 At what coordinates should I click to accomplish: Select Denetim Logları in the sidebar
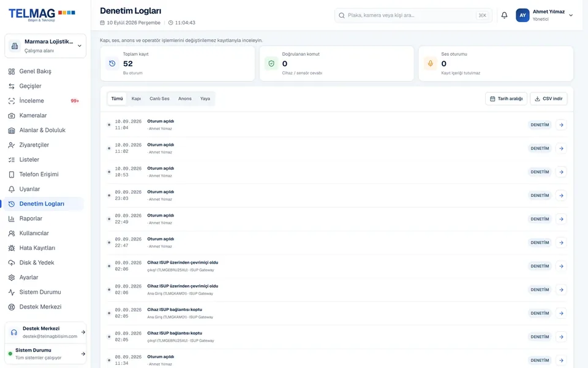[42, 204]
